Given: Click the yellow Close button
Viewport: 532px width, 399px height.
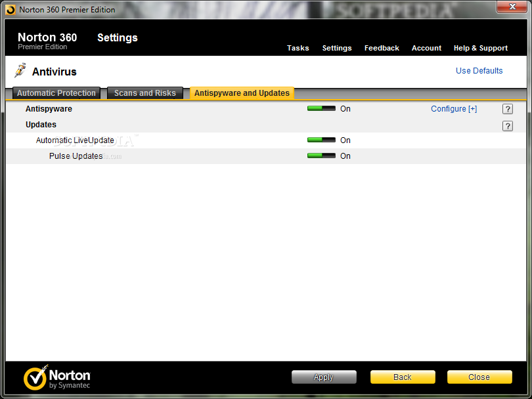Looking at the screenshot, I should pos(479,377).
